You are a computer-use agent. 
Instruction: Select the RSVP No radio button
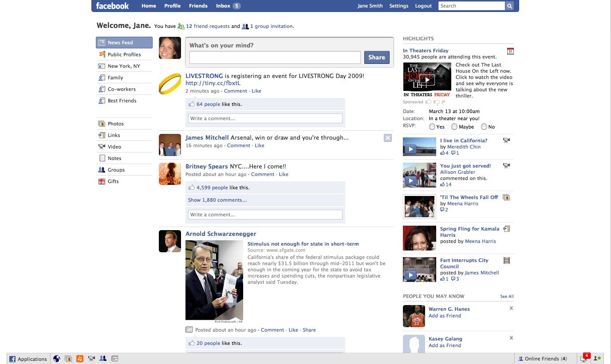pyautogui.click(x=484, y=127)
